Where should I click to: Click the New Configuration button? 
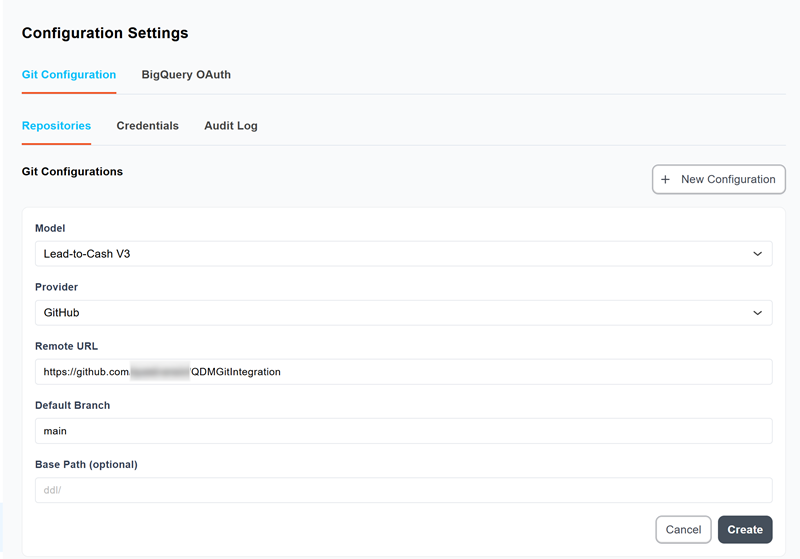tap(718, 179)
